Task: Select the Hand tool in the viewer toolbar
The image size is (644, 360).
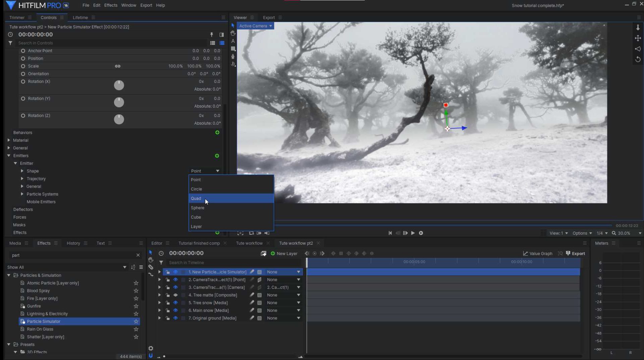Action: point(233,33)
